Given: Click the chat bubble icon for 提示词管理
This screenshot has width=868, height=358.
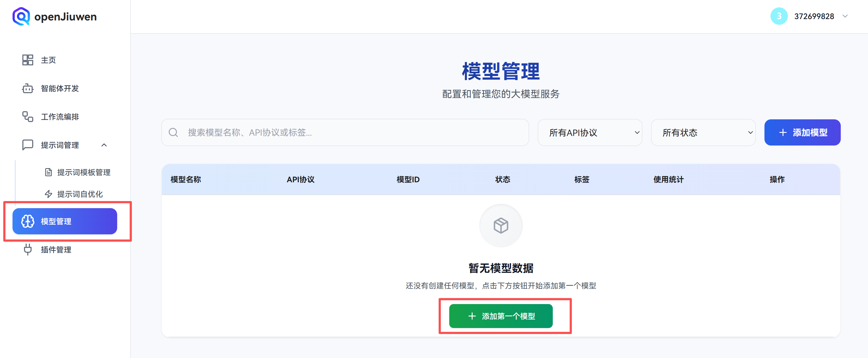Looking at the screenshot, I should pyautogui.click(x=28, y=145).
